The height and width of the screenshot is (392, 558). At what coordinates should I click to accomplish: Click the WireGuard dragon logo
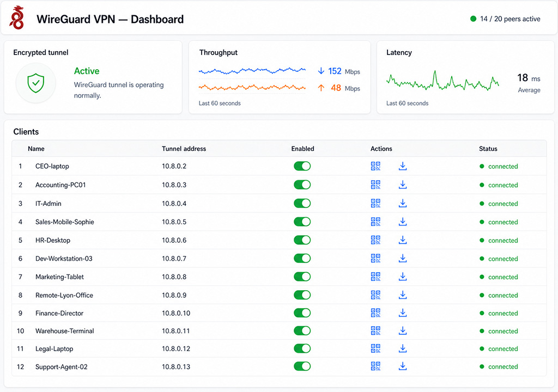[17, 18]
